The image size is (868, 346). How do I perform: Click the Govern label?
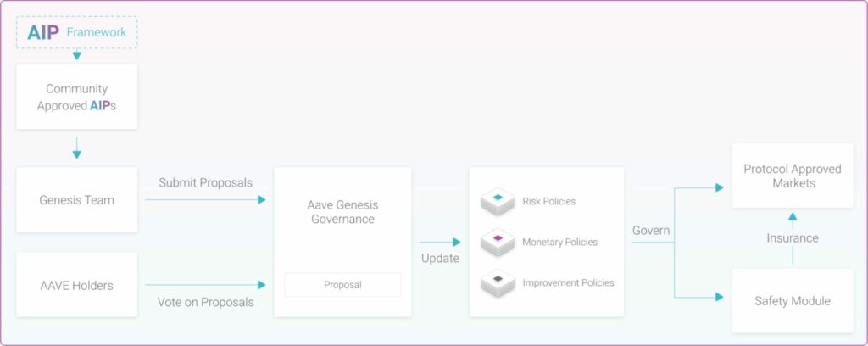click(x=651, y=231)
